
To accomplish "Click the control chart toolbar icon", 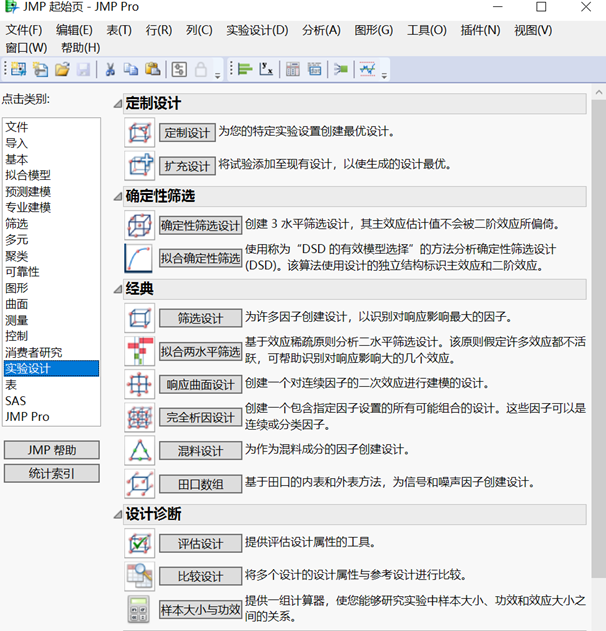I will (367, 69).
